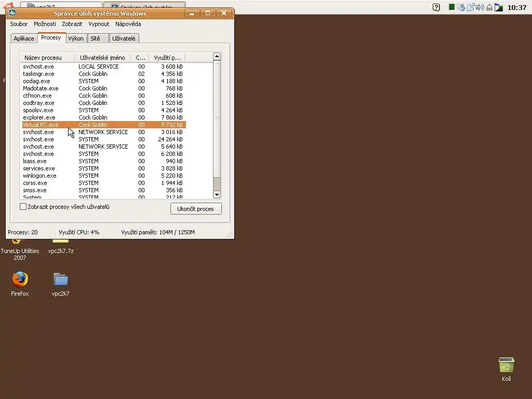
Task: Select svchost.exe row using 3 016 kB
Action: pos(104,132)
